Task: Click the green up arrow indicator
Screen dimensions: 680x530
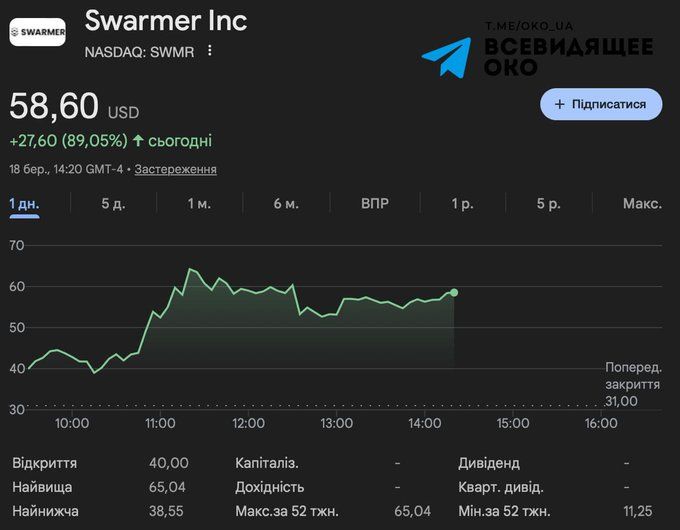Action: [x=138, y=141]
